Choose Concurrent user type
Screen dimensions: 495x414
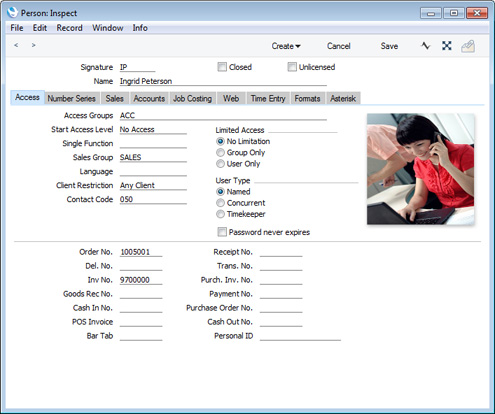[x=220, y=203]
